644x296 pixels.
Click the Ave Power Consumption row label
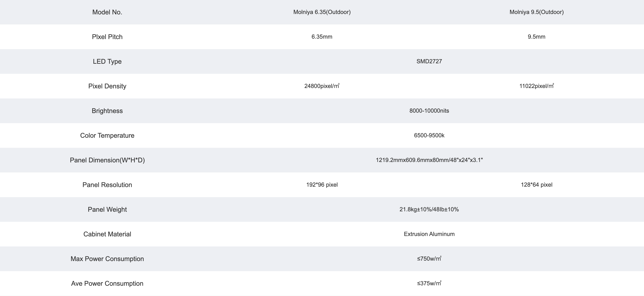107,283
